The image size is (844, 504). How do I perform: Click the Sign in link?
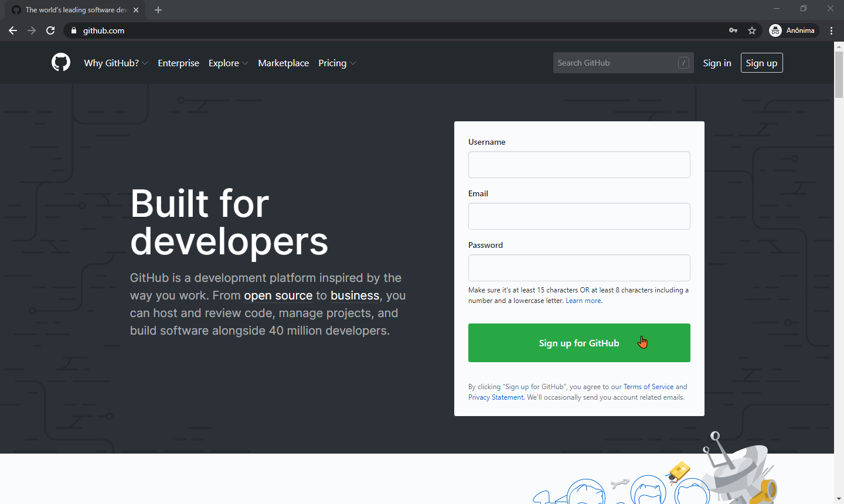(x=717, y=63)
